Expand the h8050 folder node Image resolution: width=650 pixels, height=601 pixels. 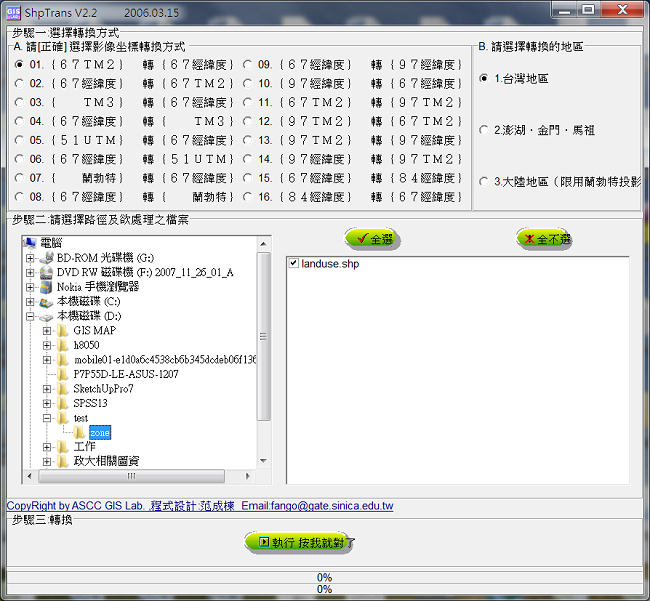[x=47, y=346]
